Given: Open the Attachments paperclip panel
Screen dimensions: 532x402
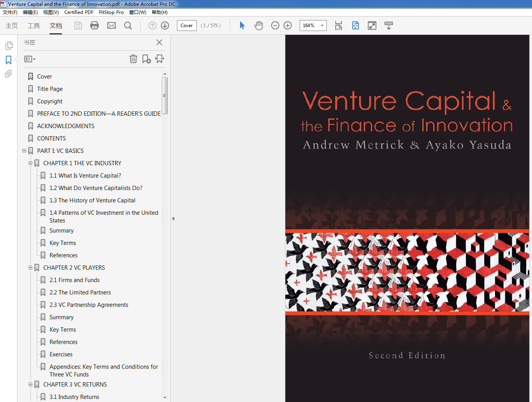Looking at the screenshot, I should point(9,74).
